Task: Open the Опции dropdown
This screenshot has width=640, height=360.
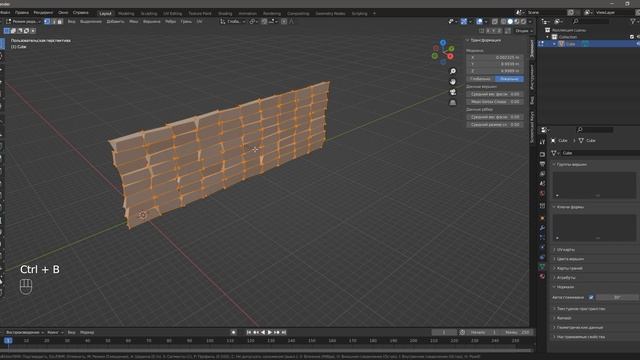Action: click(524, 31)
